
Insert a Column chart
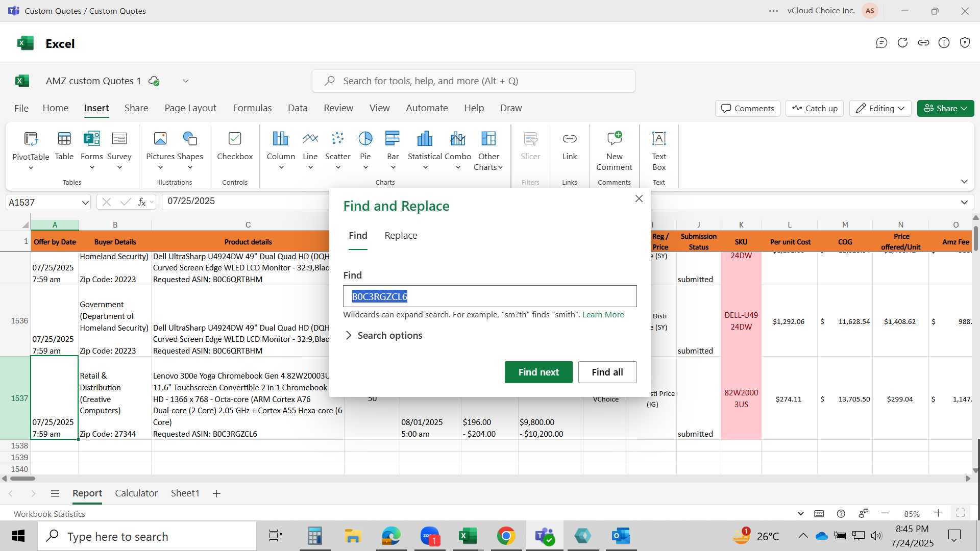click(x=281, y=151)
